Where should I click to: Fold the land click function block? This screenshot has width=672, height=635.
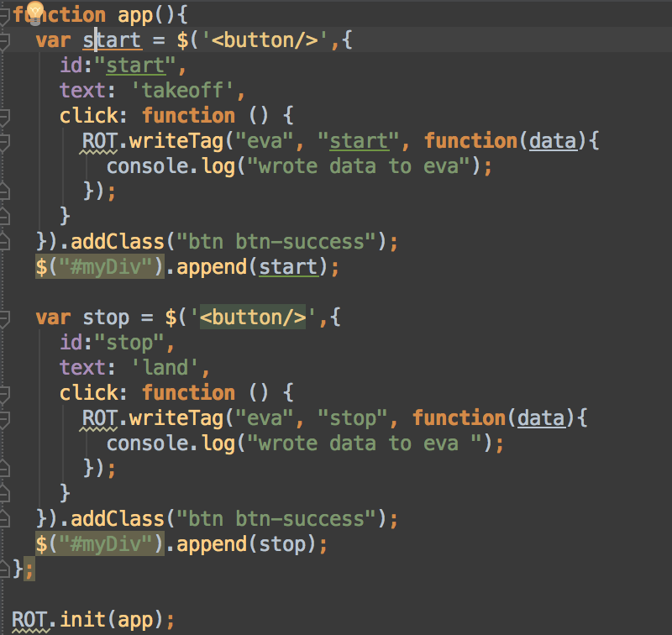(4, 393)
